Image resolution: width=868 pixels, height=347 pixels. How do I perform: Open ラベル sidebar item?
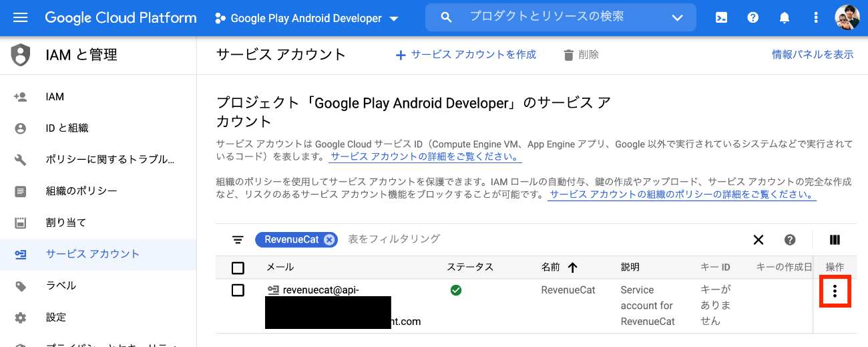coord(98,285)
